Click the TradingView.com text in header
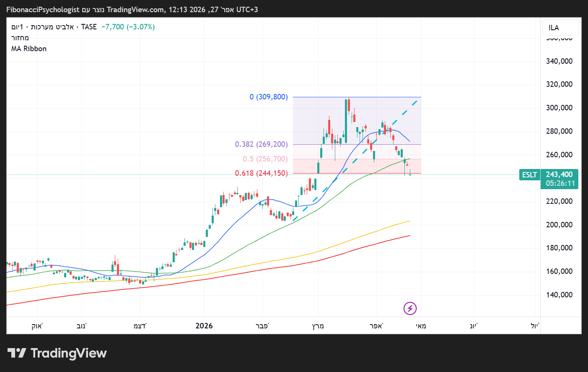 pyautogui.click(x=135, y=10)
